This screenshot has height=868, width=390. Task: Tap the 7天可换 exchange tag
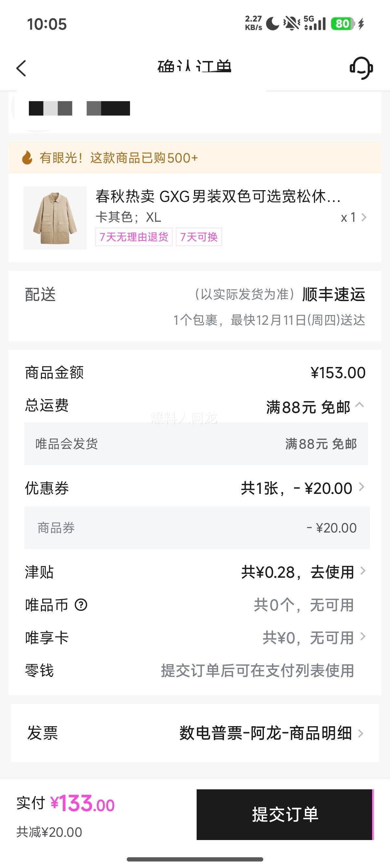pyautogui.click(x=199, y=237)
